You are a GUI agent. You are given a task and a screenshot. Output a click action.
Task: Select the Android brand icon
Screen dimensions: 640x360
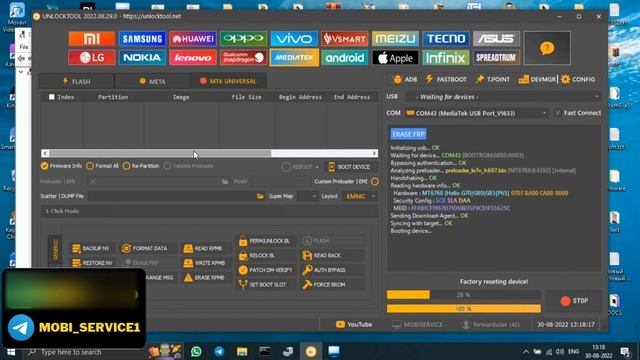click(x=345, y=58)
